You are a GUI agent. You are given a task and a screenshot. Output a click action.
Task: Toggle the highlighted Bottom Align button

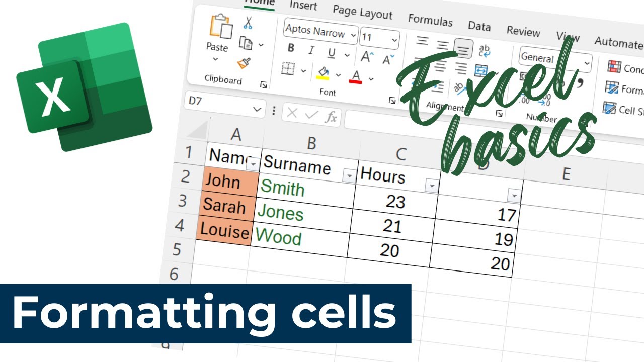pos(463,48)
